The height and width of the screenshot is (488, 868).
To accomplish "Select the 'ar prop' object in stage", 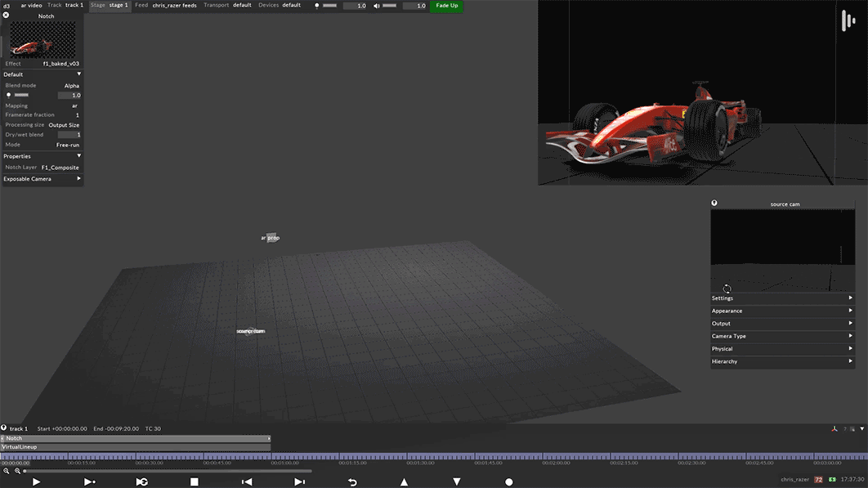I will click(271, 238).
